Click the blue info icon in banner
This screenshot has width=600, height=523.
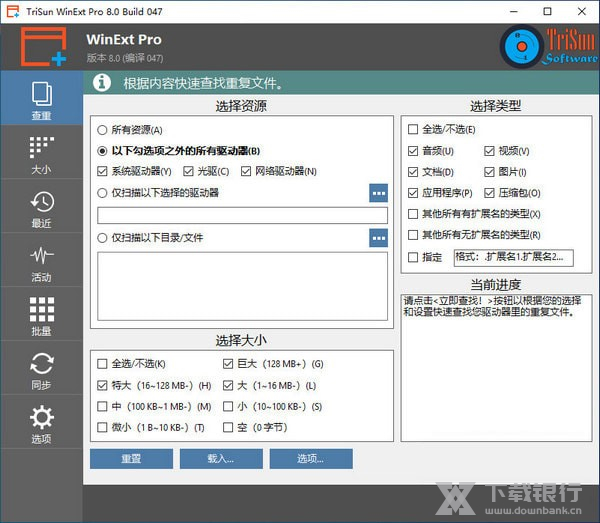(102, 82)
